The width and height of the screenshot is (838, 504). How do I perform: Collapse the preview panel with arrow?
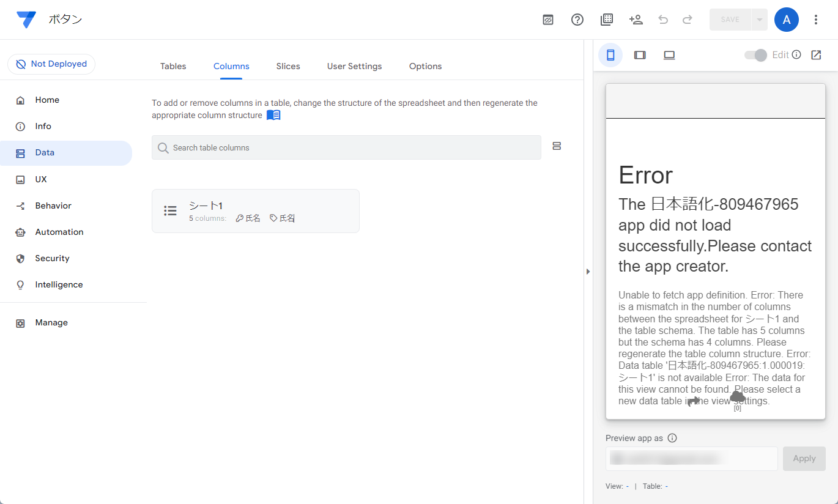[588, 271]
